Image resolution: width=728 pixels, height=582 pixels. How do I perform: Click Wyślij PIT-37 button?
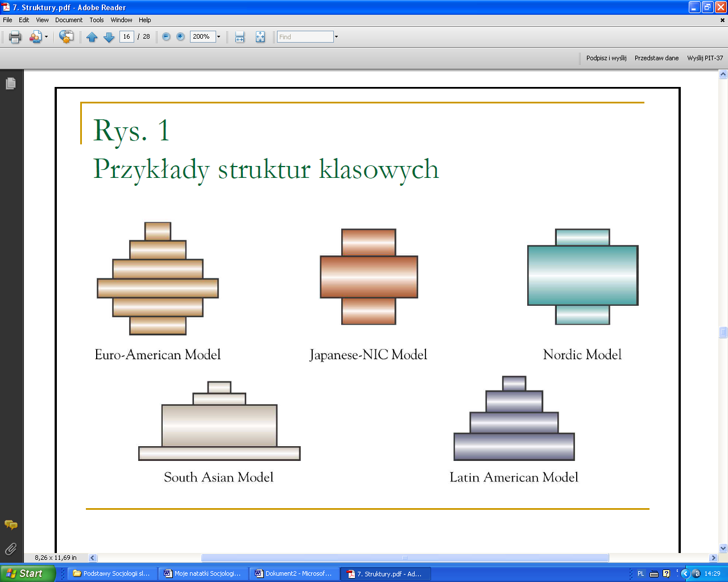(705, 58)
